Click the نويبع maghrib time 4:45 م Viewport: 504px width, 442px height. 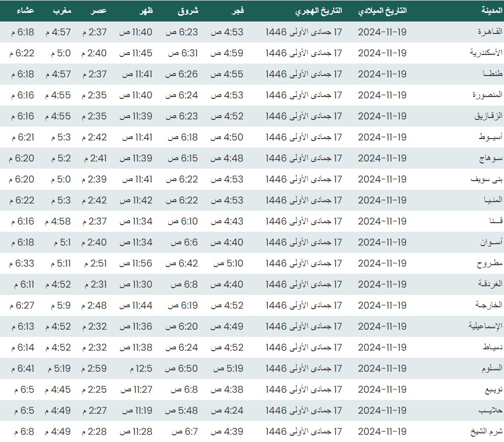(x=58, y=389)
